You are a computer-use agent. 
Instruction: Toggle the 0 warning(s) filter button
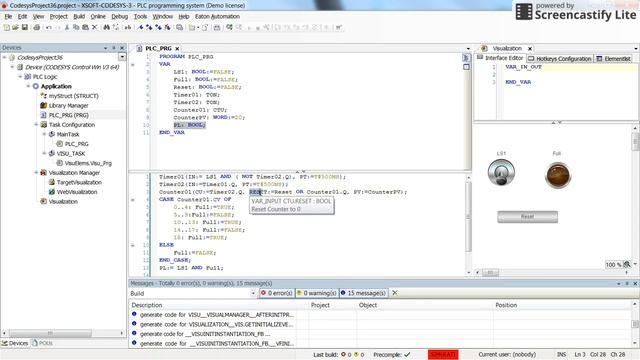point(317,293)
